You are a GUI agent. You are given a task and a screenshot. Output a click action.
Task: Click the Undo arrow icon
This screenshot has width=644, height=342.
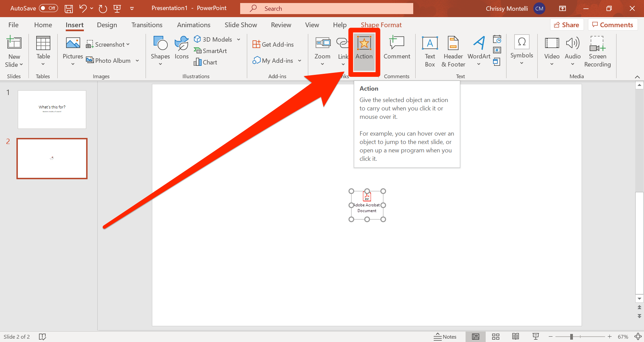83,8
